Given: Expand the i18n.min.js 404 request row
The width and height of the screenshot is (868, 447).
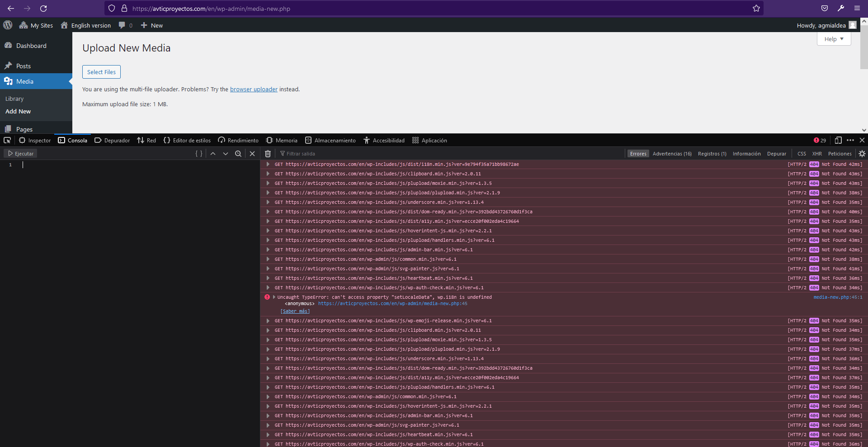Looking at the screenshot, I should point(268,165).
